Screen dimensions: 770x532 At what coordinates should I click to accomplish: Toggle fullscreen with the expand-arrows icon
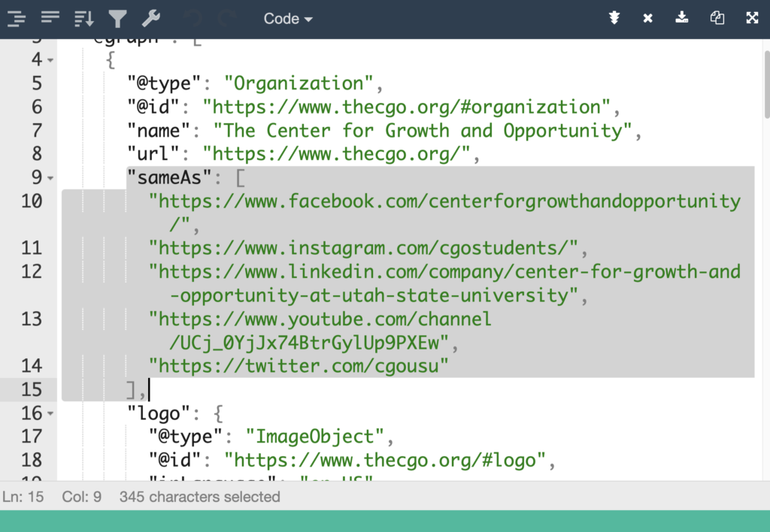[752, 18]
